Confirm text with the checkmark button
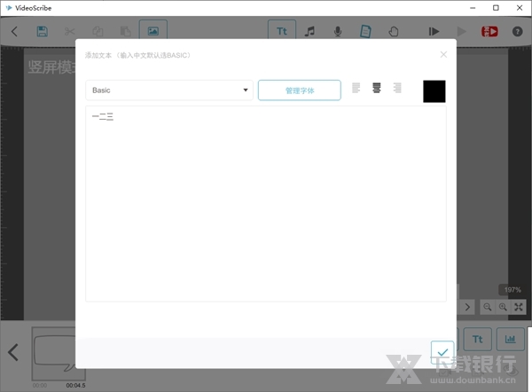Screen dimensions: 532x392 pos(442,351)
